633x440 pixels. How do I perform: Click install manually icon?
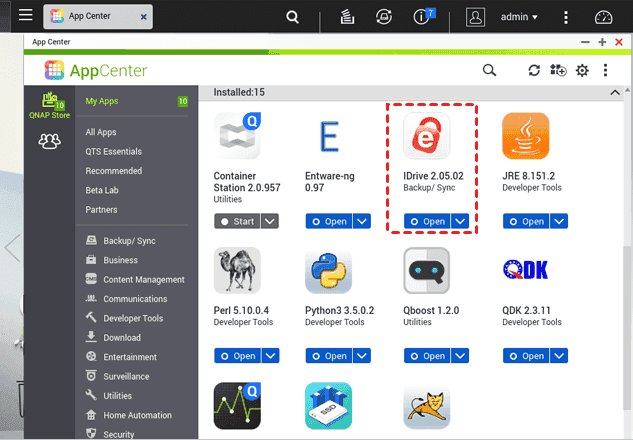point(558,70)
